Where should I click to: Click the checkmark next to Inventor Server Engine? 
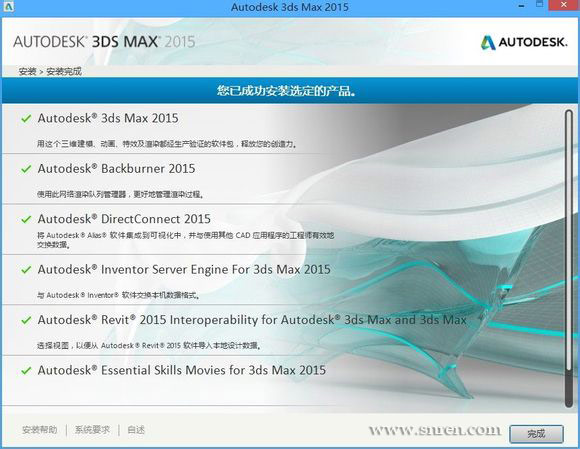point(26,270)
